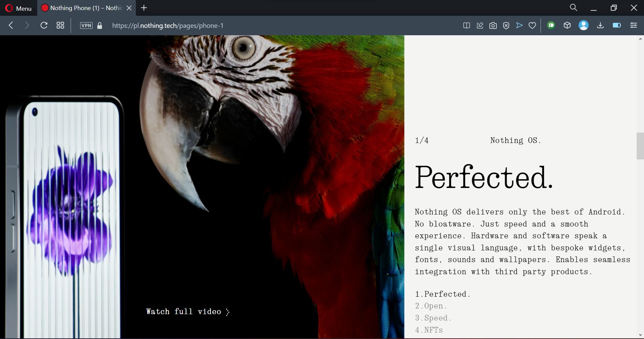Open battery saver icon
This screenshot has height=339, width=644.
[617, 25]
